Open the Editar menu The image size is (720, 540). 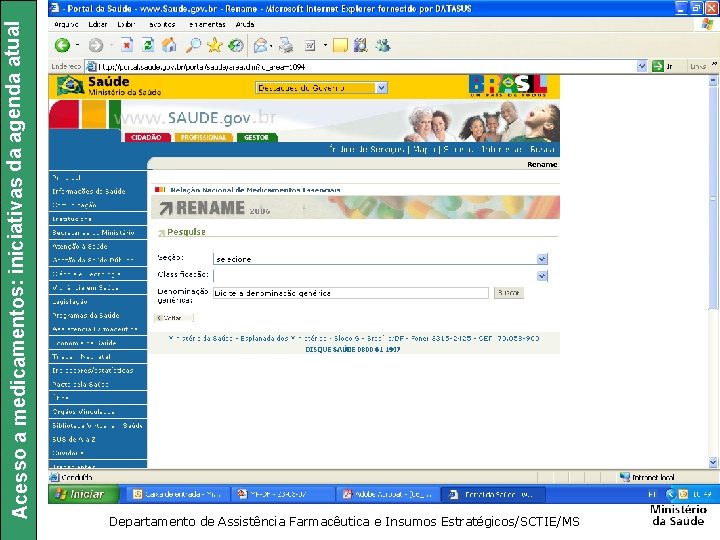tap(98, 24)
